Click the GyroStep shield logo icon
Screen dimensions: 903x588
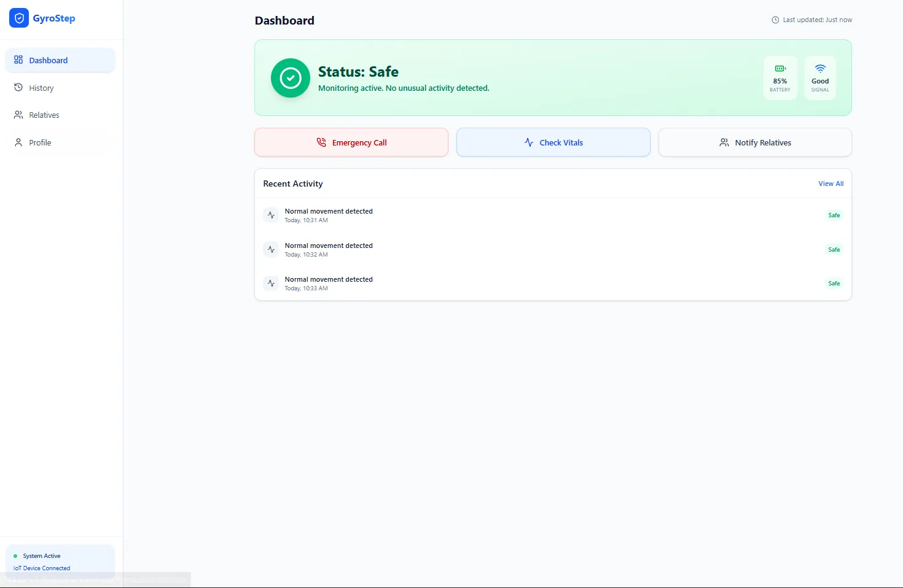coord(19,18)
